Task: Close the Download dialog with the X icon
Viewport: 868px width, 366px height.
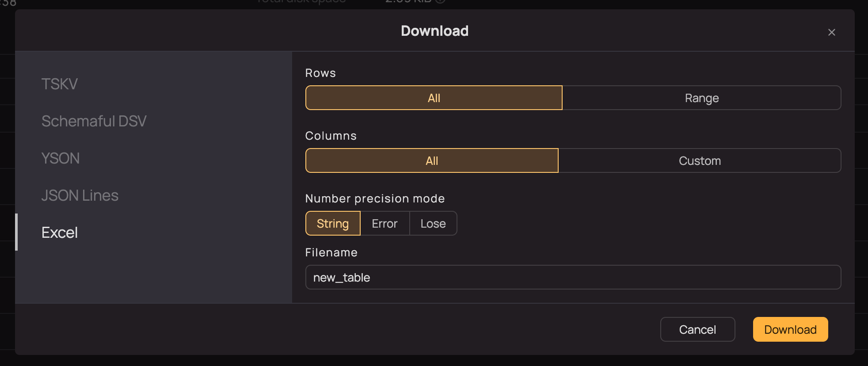Action: [x=831, y=32]
